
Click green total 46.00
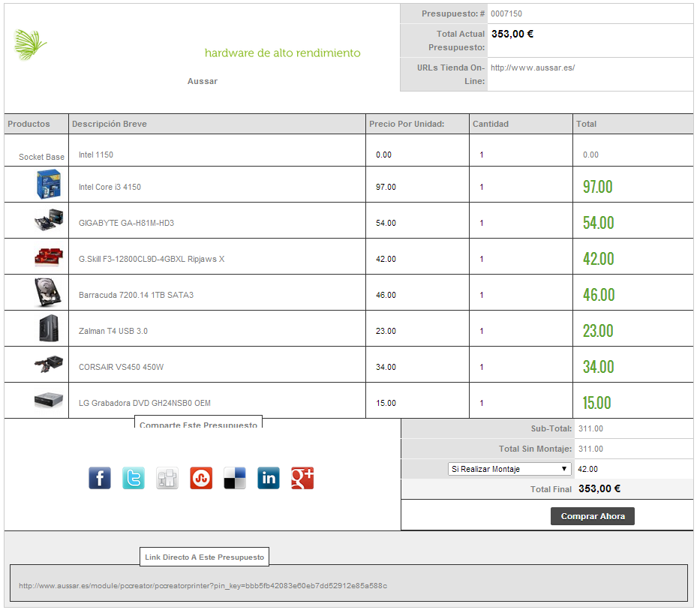tap(599, 295)
